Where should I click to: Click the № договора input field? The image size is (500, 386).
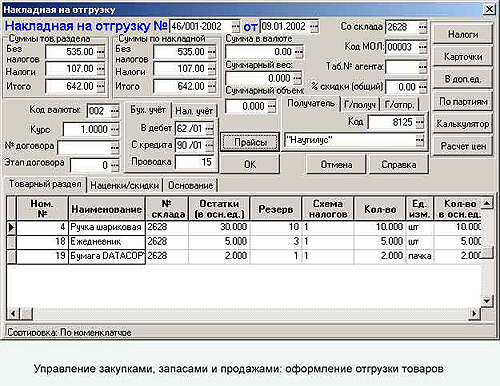[x=84, y=147]
